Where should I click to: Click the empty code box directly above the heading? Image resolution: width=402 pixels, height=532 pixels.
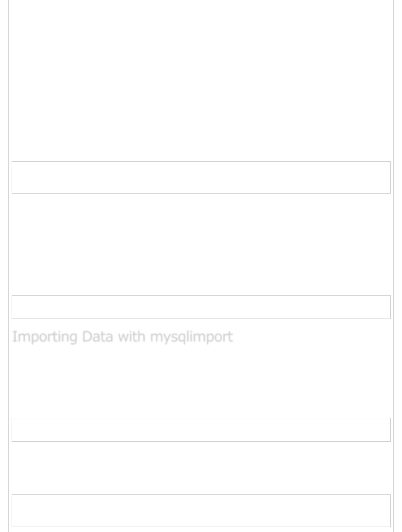(x=201, y=307)
